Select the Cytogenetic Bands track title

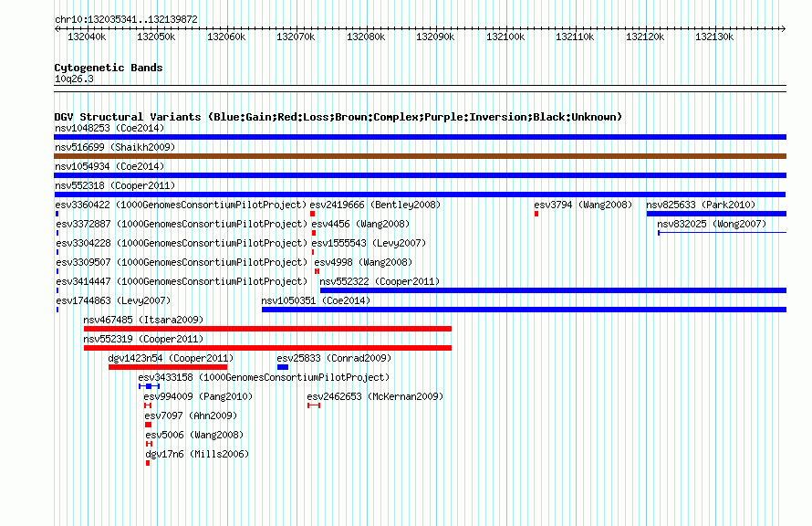coord(109,68)
